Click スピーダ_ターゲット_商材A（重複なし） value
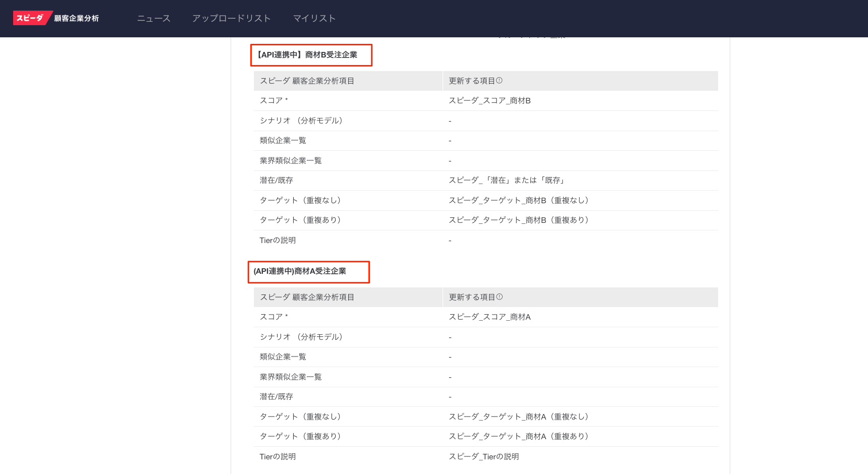The image size is (868, 474). pos(519,417)
